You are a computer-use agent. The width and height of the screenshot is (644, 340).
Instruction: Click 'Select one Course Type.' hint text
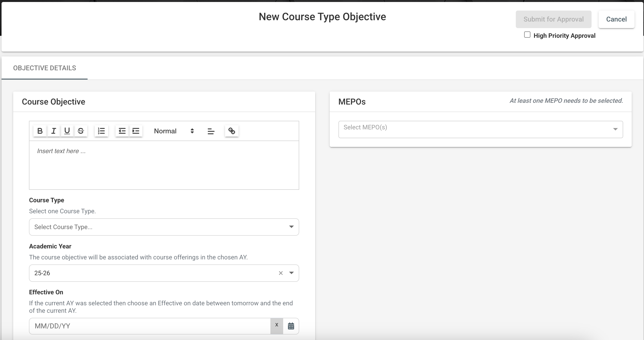[x=63, y=211]
